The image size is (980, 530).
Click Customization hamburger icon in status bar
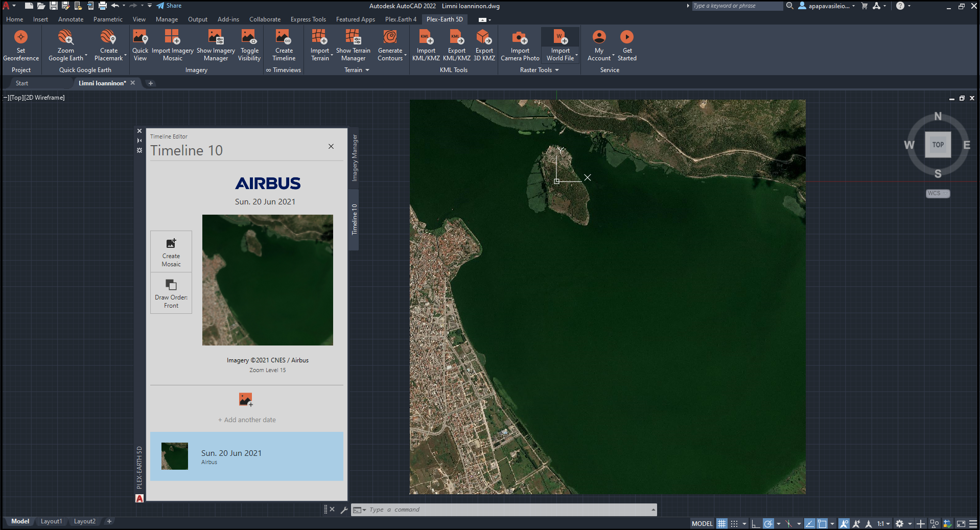point(973,523)
